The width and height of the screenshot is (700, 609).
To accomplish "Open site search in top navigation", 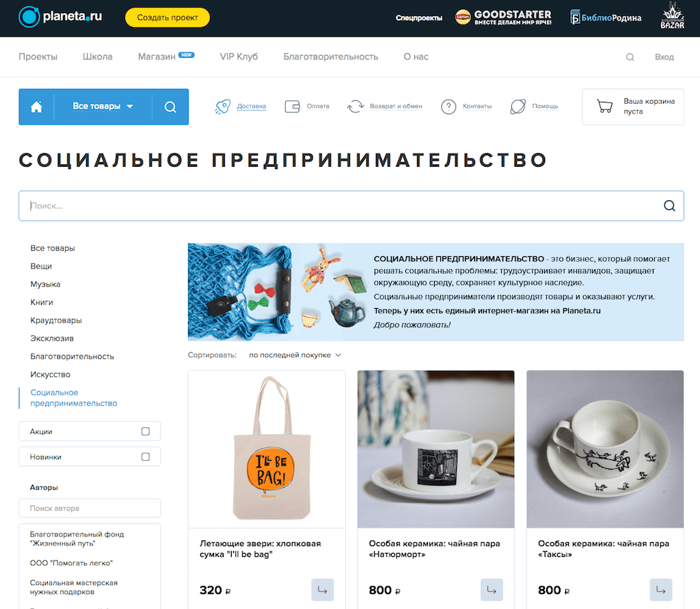I will coord(630,57).
